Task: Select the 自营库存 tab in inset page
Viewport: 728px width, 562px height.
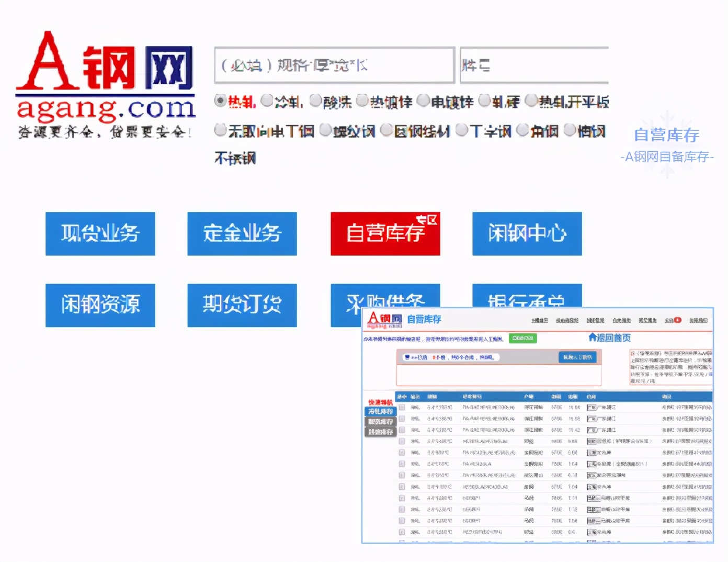Action: point(424,320)
